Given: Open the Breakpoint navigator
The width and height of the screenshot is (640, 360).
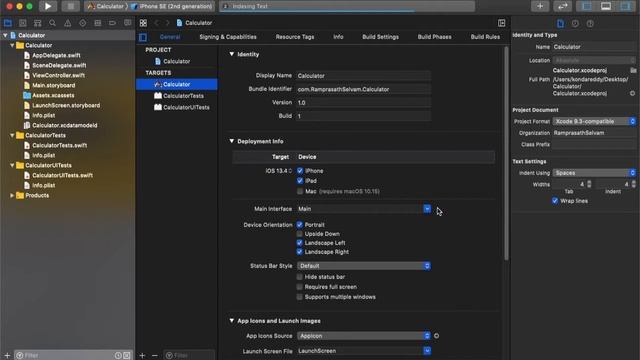Looking at the screenshot, I should 112,23.
